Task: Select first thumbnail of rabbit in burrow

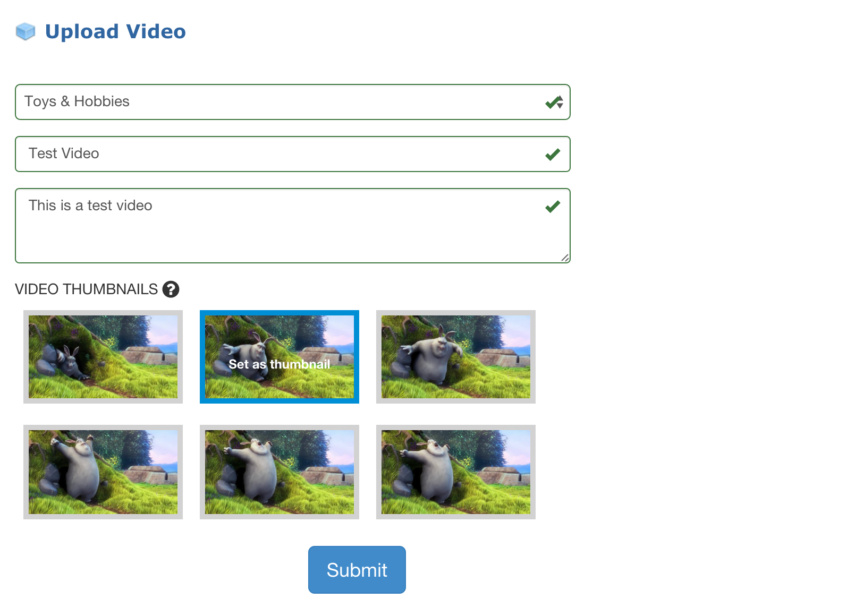Action: [x=103, y=357]
